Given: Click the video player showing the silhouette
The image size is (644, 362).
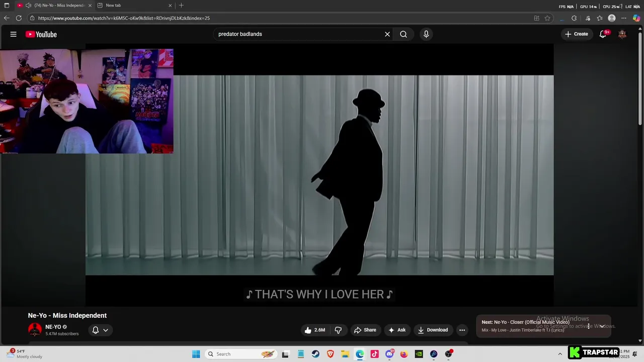Looking at the screenshot, I should coord(319,175).
